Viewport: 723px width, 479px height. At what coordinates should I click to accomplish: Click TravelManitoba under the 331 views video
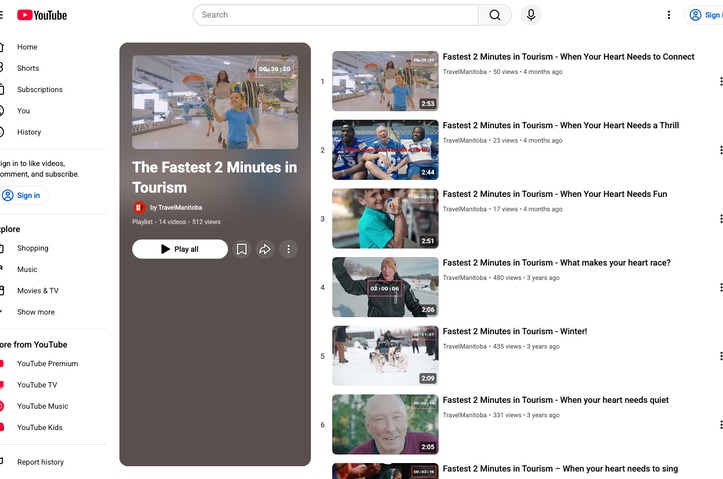point(464,415)
